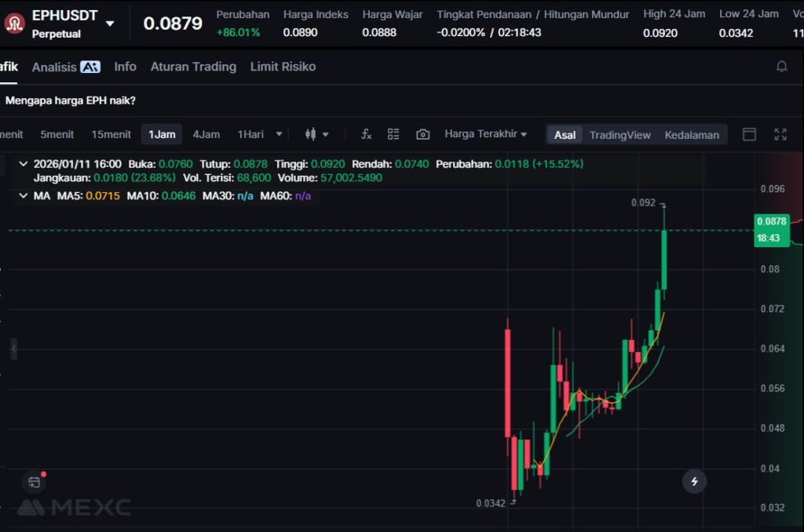Click the panel layout window icon
Image resolution: width=804 pixels, height=532 pixels.
pos(749,134)
